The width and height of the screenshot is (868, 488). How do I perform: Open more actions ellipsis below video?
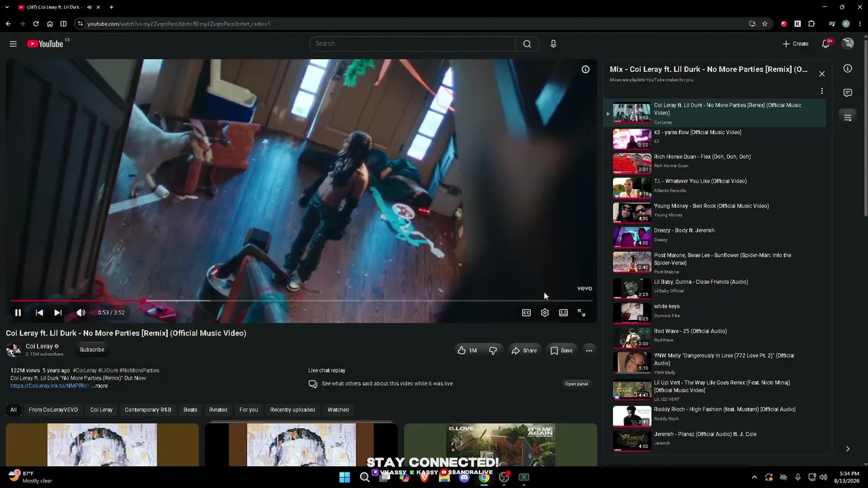pyautogui.click(x=589, y=350)
